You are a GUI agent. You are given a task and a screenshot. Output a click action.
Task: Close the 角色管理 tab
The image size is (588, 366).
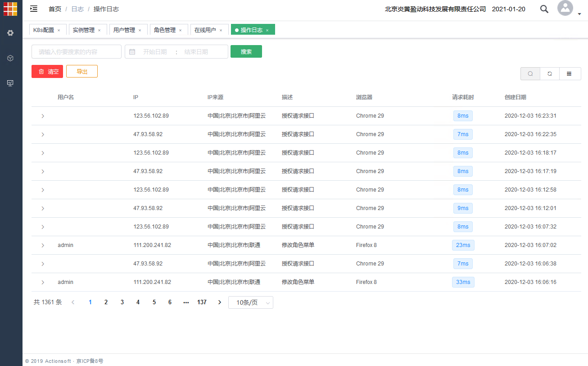click(180, 30)
